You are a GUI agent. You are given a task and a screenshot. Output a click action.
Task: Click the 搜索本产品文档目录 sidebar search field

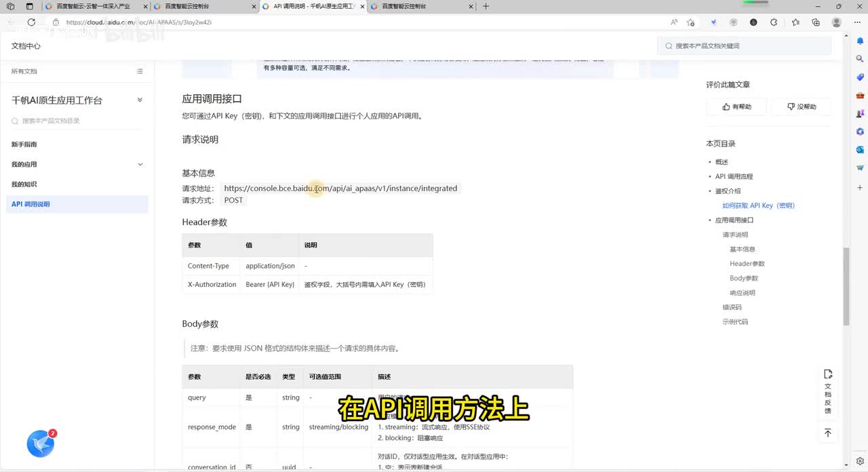[77, 121]
